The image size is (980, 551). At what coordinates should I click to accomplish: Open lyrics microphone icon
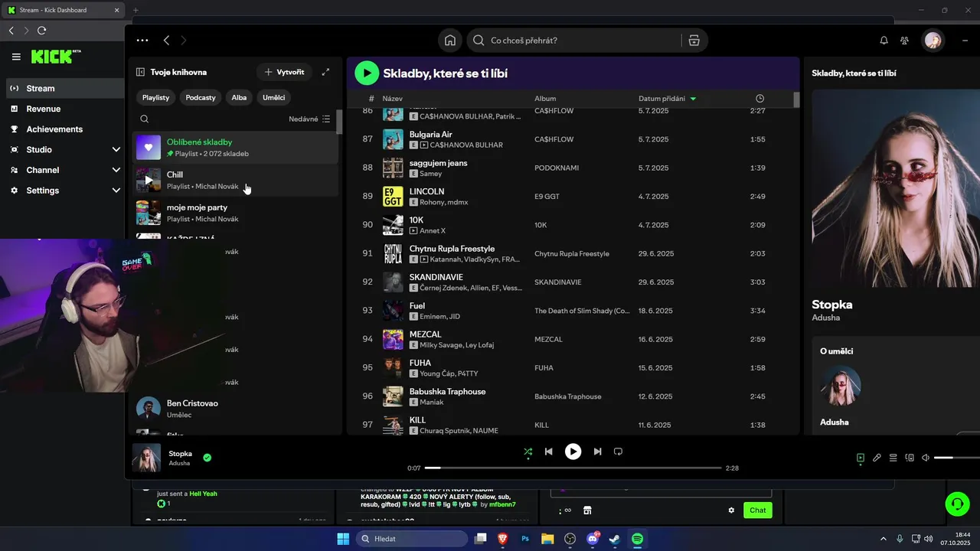(877, 458)
